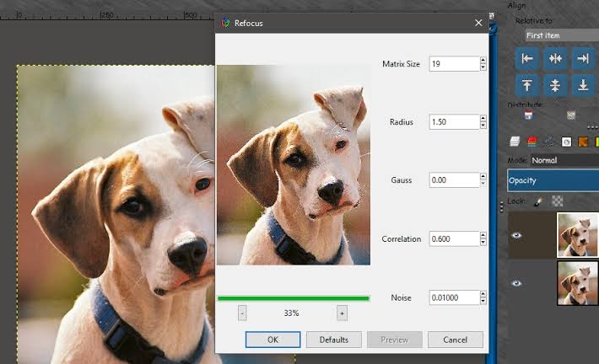
Task: Click OK in the Refocus dialog
Action: point(273,340)
